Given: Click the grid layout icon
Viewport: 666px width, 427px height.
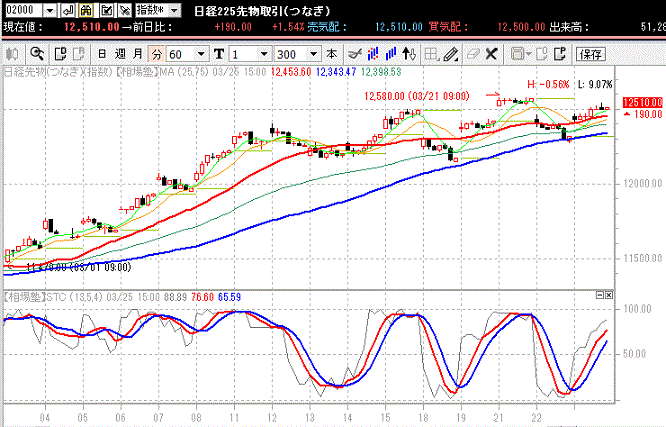Looking at the screenshot, I should [x=431, y=54].
